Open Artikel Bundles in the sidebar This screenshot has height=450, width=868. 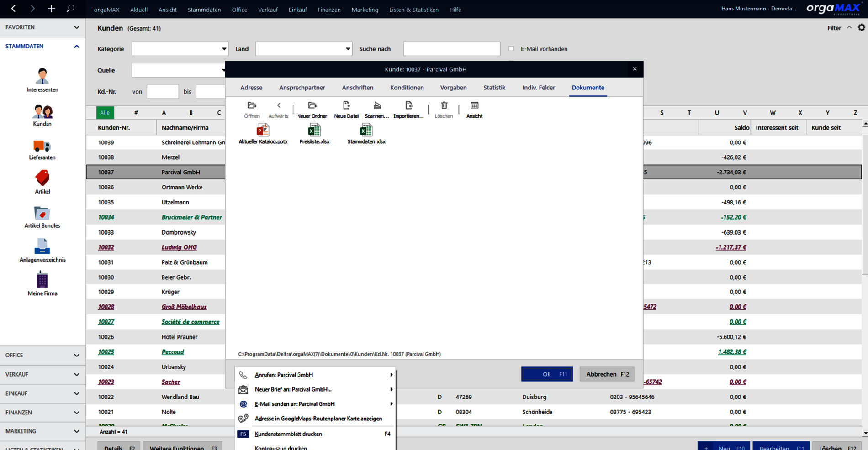pos(42,217)
